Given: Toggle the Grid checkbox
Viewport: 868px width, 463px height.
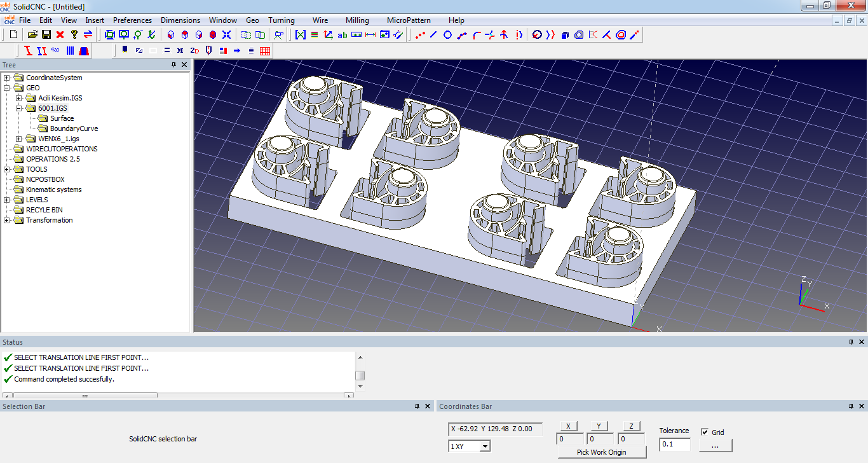Looking at the screenshot, I should pyautogui.click(x=704, y=432).
